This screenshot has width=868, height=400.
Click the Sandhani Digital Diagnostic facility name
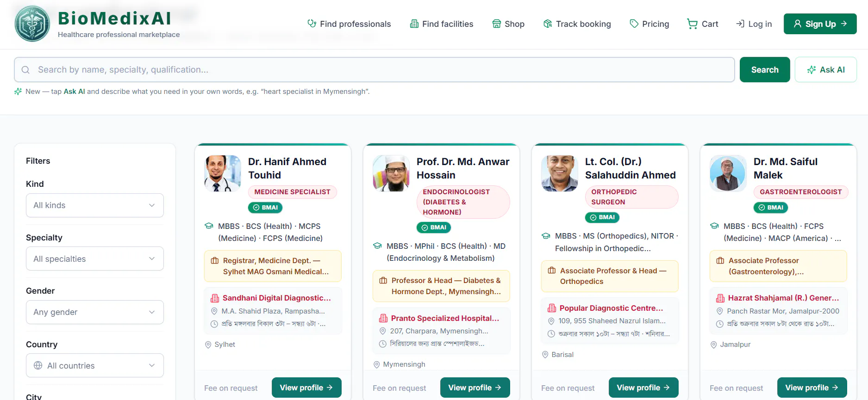click(x=277, y=298)
